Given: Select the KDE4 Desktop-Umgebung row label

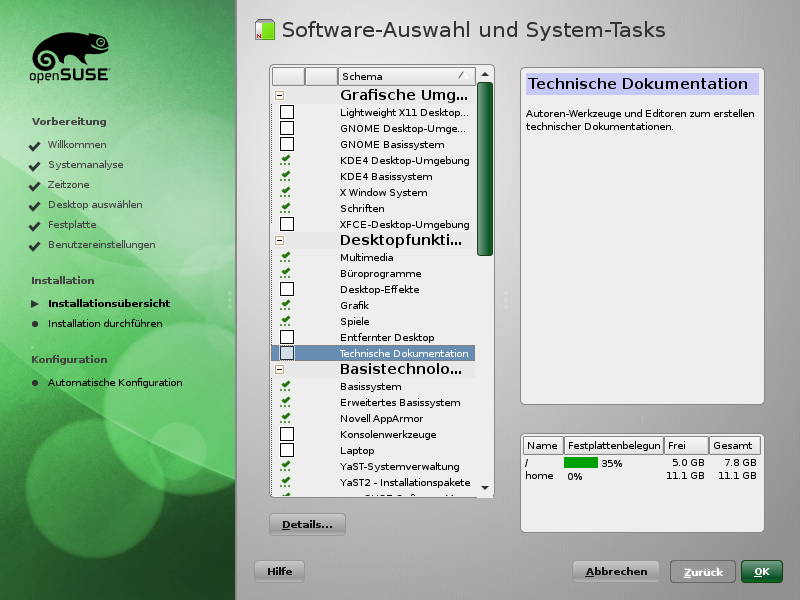Looking at the screenshot, I should click(x=405, y=160).
